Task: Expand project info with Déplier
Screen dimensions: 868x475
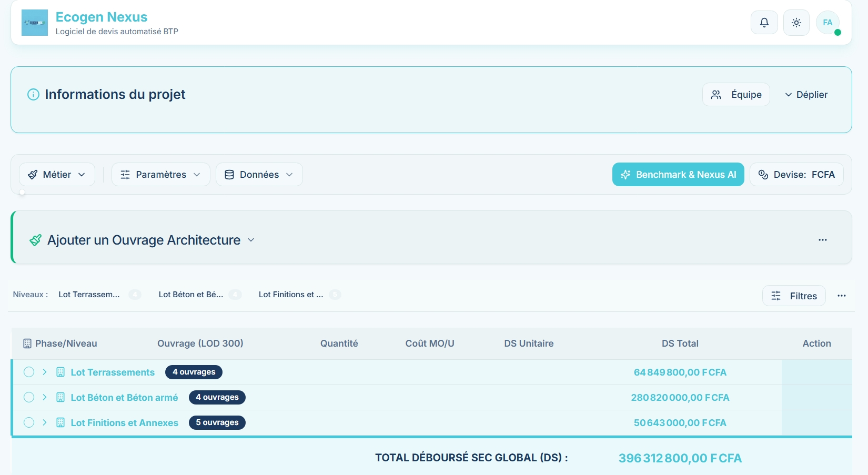Action: pyautogui.click(x=806, y=95)
